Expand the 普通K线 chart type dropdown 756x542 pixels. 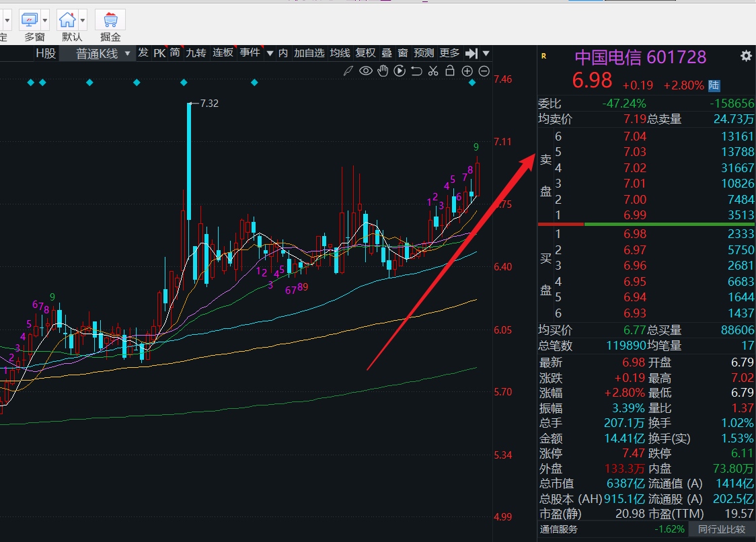[x=127, y=54]
